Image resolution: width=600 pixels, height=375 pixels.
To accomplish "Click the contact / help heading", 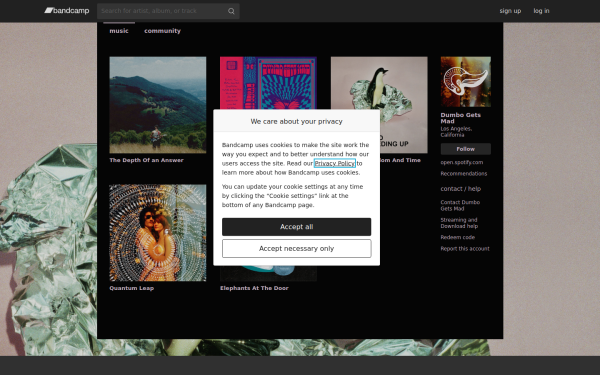I will coord(460,189).
